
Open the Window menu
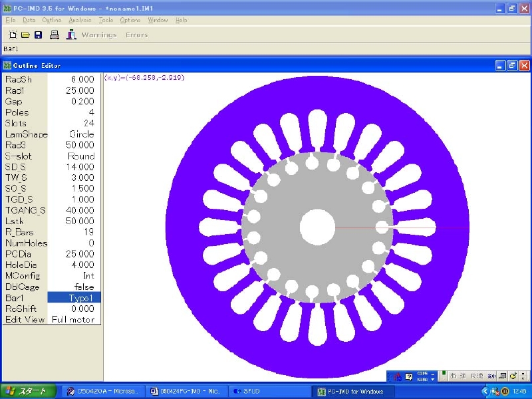point(158,20)
